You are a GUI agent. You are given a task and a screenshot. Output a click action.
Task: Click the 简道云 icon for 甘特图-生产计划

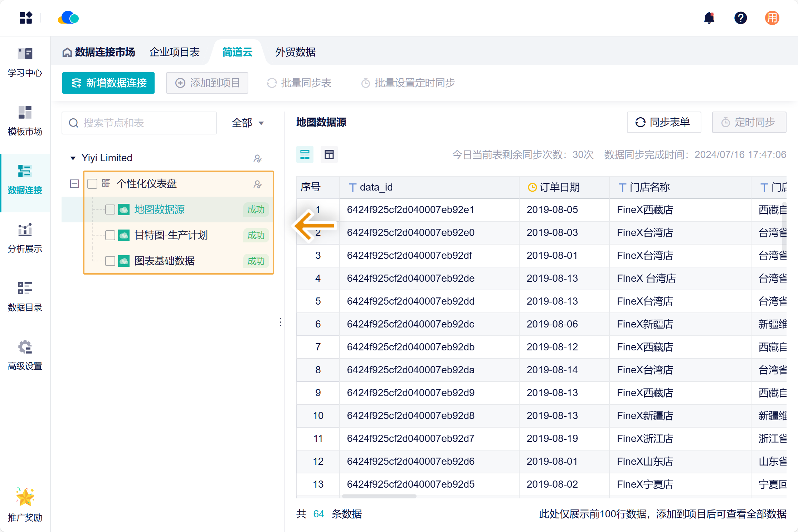pyautogui.click(x=124, y=235)
